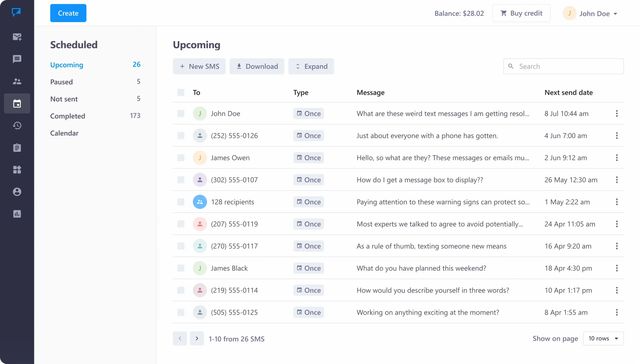This screenshot has height=364, width=640.
Task: Open the reports chart sidebar icon
Action: coord(17,214)
